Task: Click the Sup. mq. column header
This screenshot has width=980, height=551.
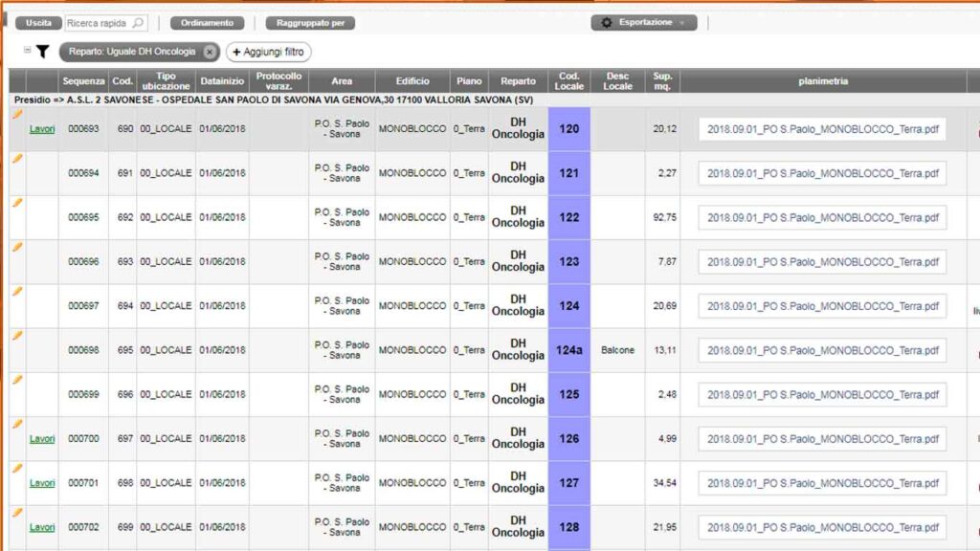Action: click(x=662, y=81)
